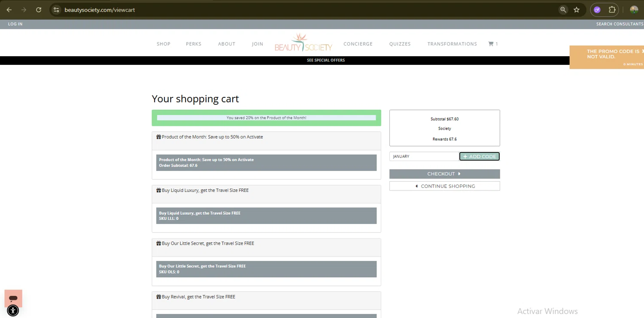The height and width of the screenshot is (318, 644).
Task: Click CONTINUE SHOPPING button
Action: tap(444, 186)
